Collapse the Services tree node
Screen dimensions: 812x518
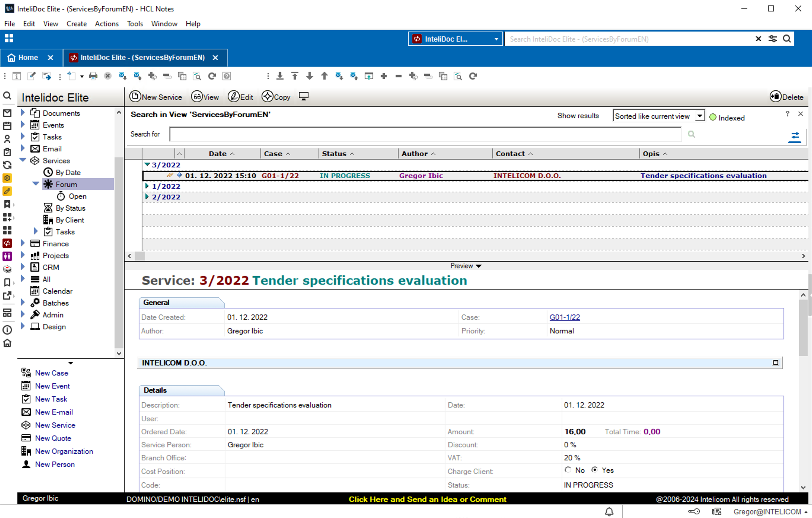pyautogui.click(x=23, y=160)
